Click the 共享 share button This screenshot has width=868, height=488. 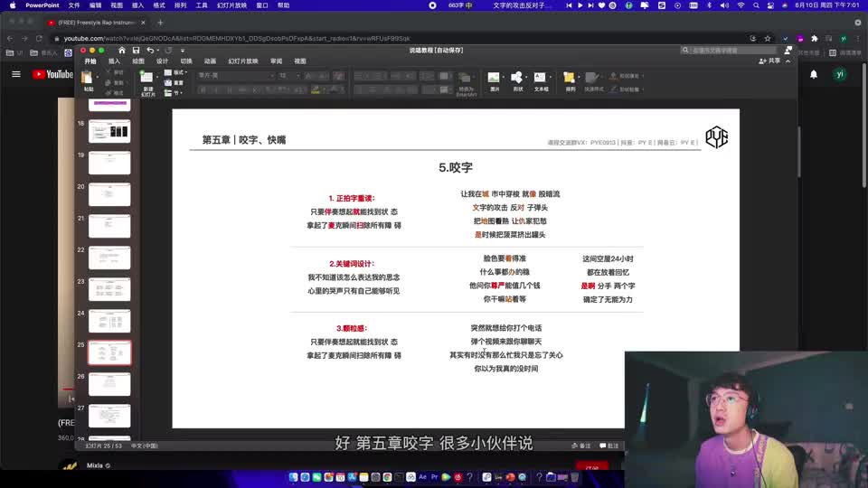tap(769, 61)
